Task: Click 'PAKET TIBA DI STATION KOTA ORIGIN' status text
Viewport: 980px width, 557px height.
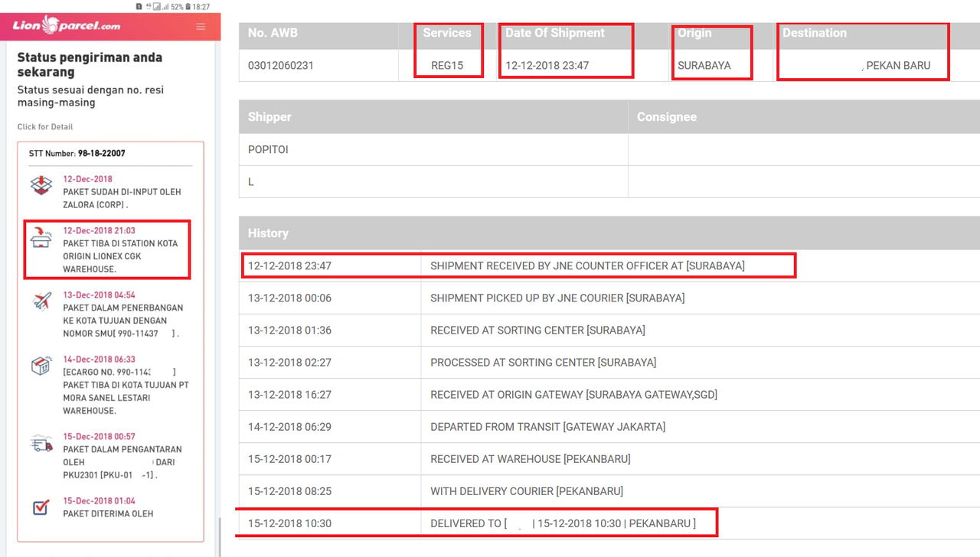Action: 120,256
